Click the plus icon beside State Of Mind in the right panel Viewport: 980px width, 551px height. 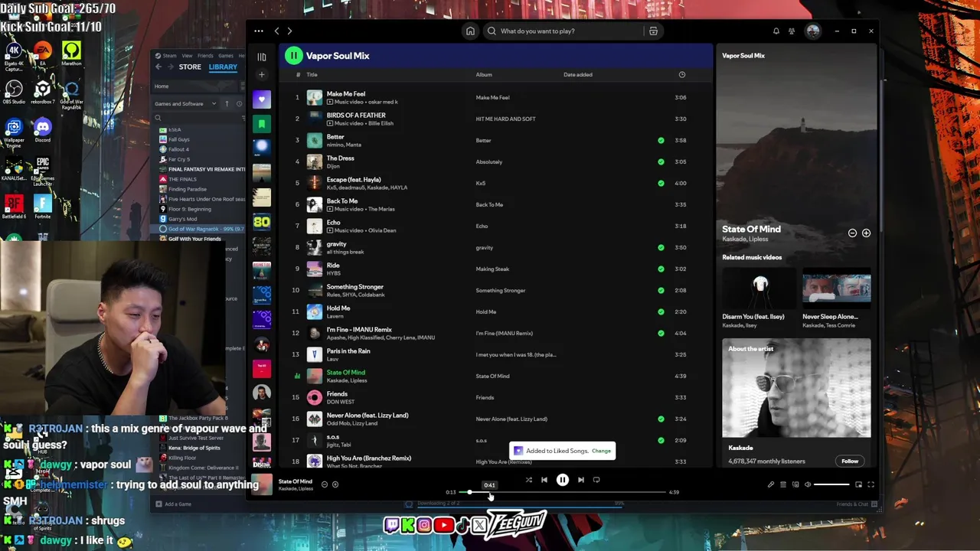[866, 233]
